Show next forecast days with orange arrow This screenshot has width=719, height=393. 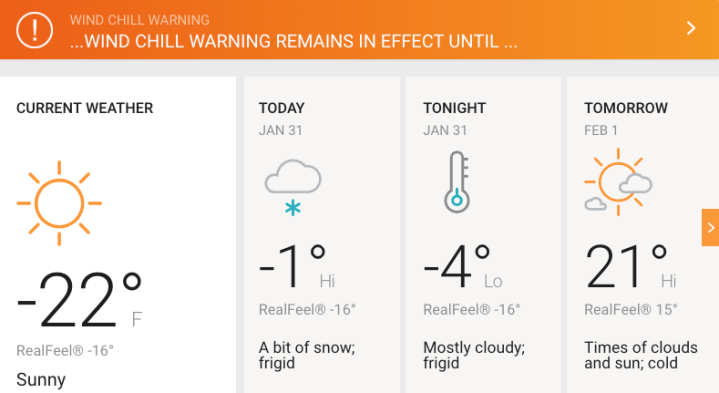point(710,227)
